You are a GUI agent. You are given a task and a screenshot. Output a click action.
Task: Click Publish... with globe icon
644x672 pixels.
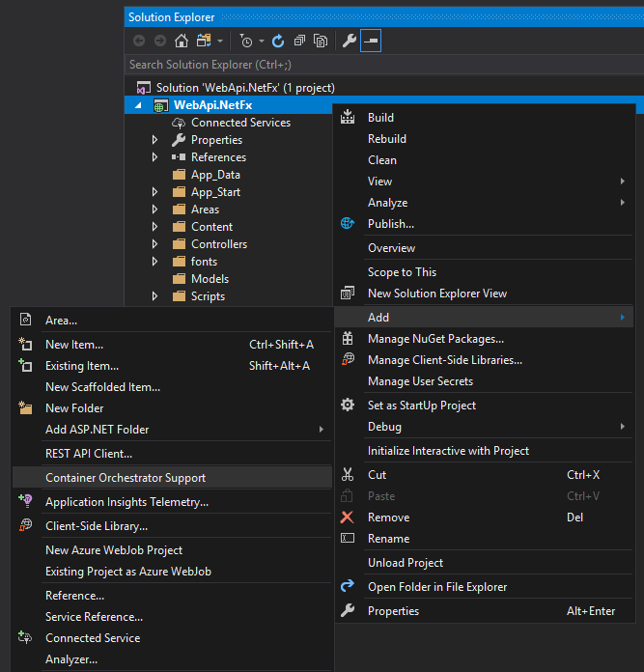(x=484, y=224)
